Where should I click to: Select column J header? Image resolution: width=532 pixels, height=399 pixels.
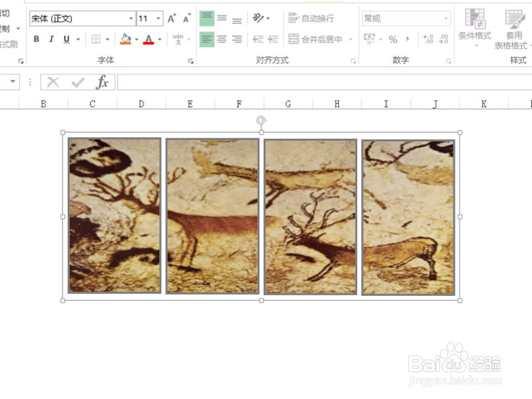coord(435,104)
